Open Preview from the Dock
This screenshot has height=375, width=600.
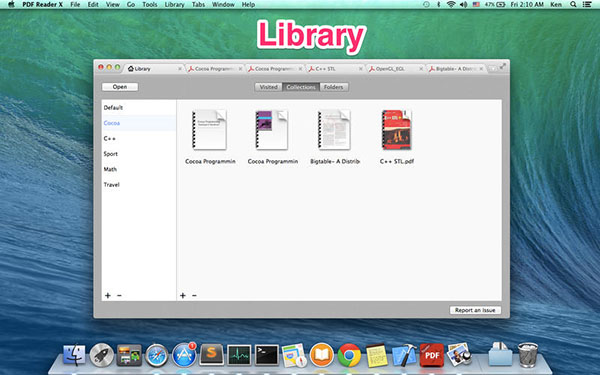(x=459, y=354)
